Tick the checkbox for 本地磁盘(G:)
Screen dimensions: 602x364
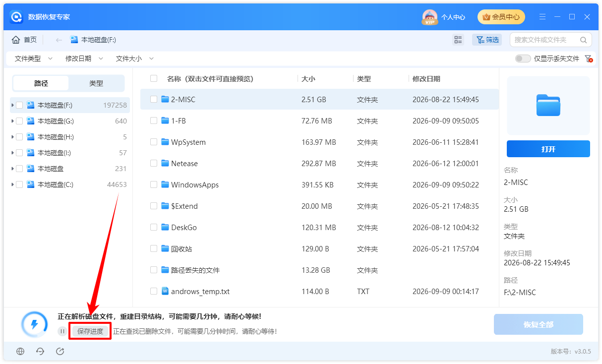(x=19, y=121)
